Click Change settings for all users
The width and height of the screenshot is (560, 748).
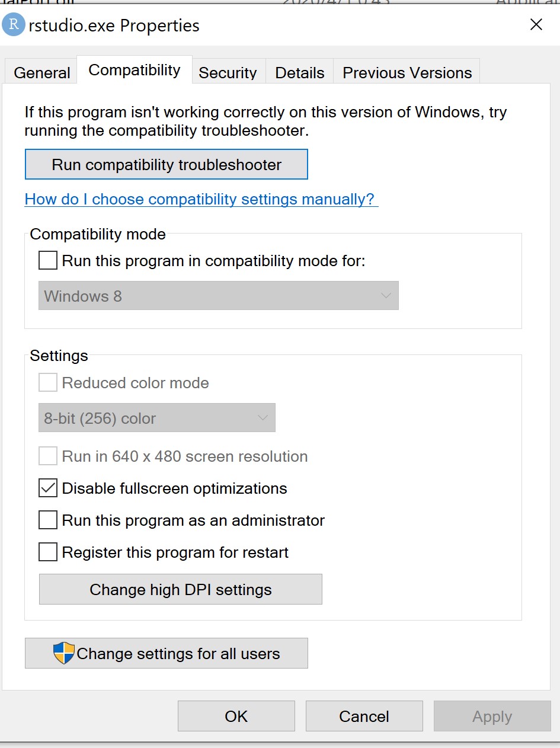pos(167,653)
